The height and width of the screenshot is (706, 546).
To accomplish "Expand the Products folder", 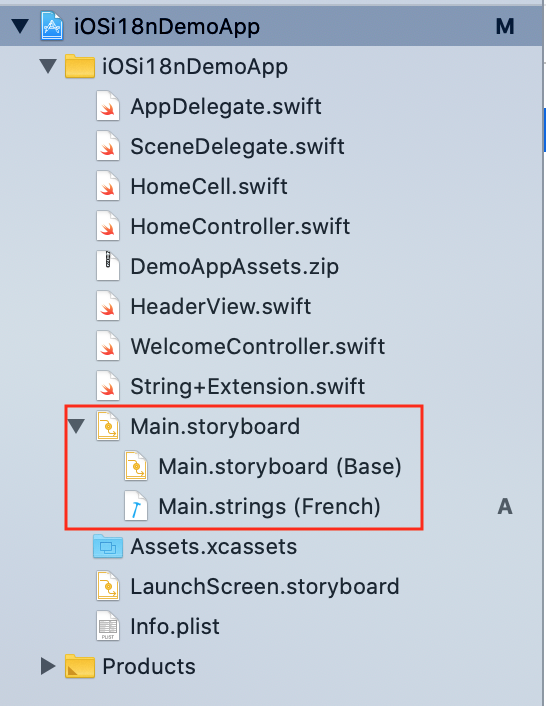I will click(48, 666).
